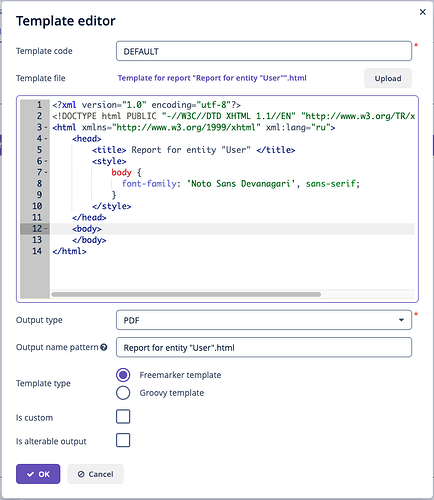Image resolution: width=434 pixels, height=500 pixels.
Task: Enable the Is custom checkbox
Action: [123, 417]
